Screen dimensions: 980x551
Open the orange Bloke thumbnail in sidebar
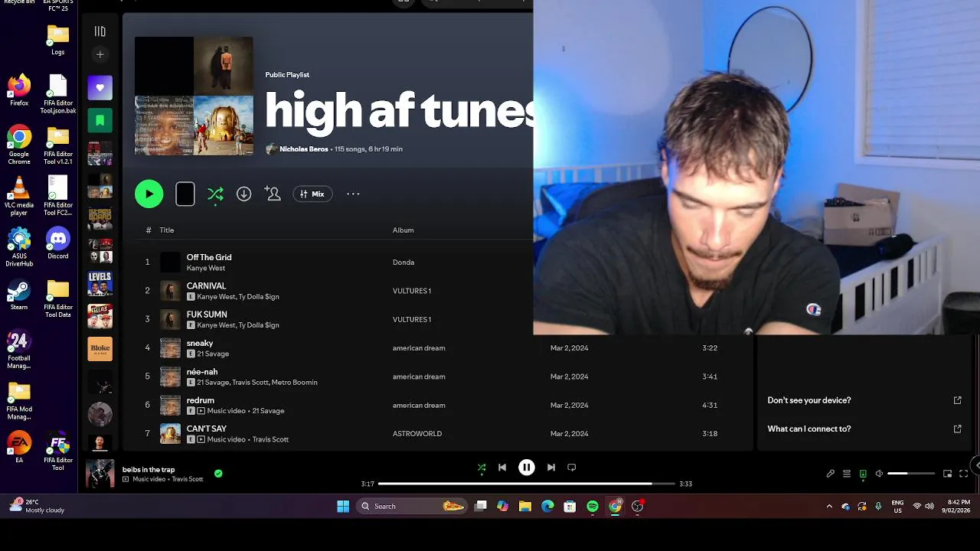(100, 348)
